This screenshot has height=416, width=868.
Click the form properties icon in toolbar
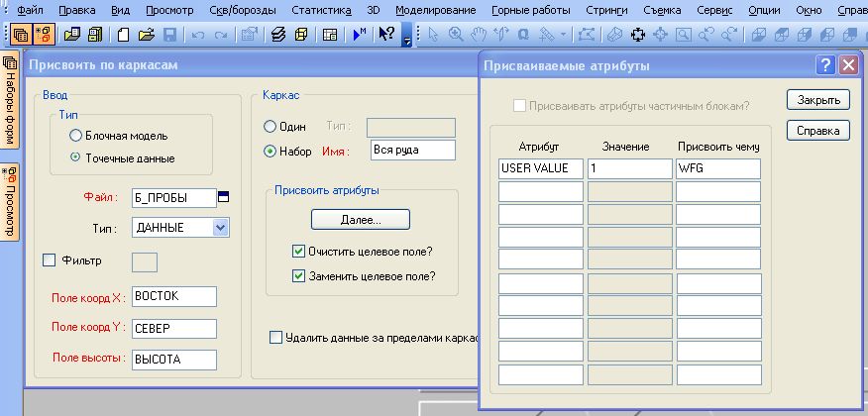point(250,35)
